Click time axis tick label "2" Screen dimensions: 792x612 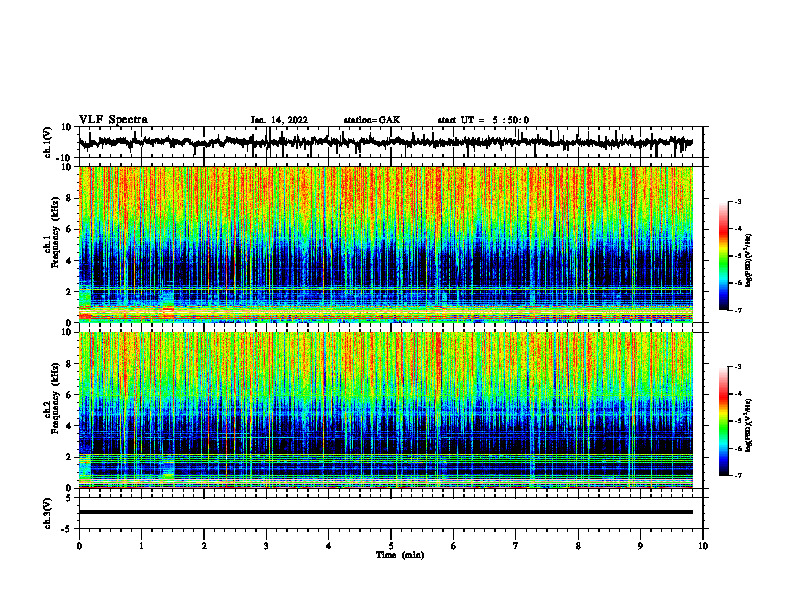click(x=204, y=546)
